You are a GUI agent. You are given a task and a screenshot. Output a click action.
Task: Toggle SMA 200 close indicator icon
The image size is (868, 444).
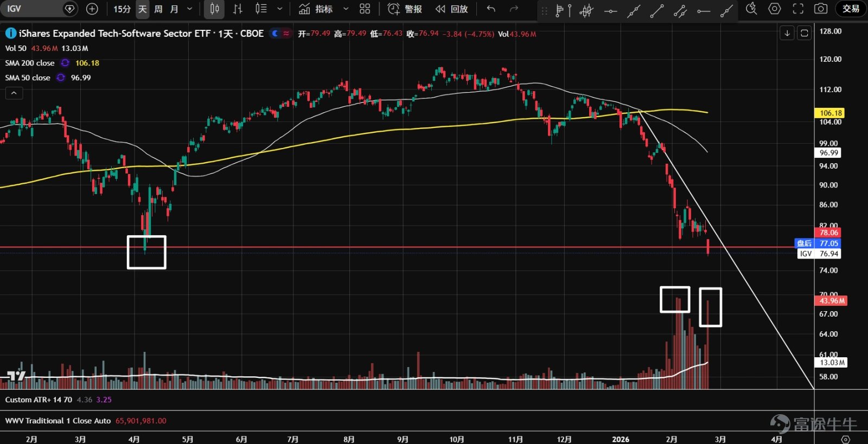[x=65, y=63]
